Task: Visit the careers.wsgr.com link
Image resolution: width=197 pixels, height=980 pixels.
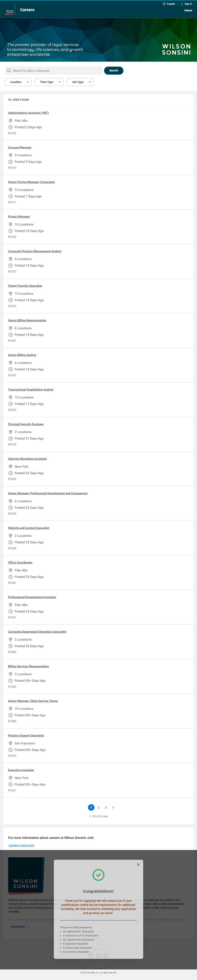Action: coord(21,845)
